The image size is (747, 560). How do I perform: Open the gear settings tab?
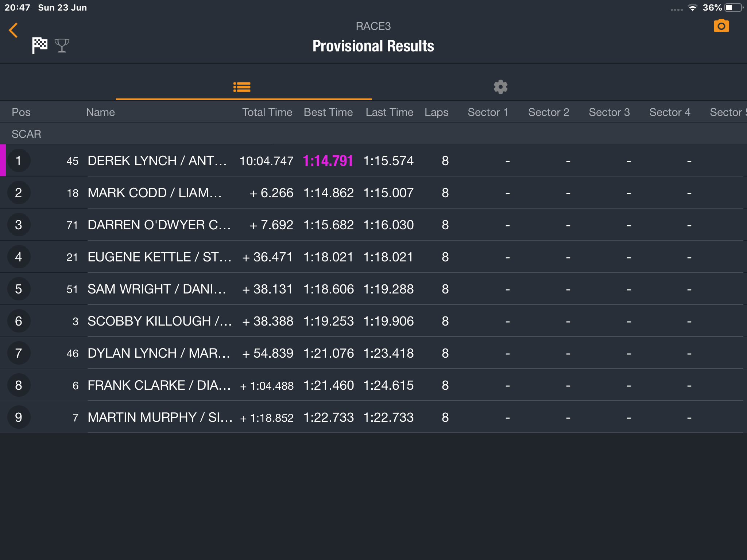click(x=500, y=87)
